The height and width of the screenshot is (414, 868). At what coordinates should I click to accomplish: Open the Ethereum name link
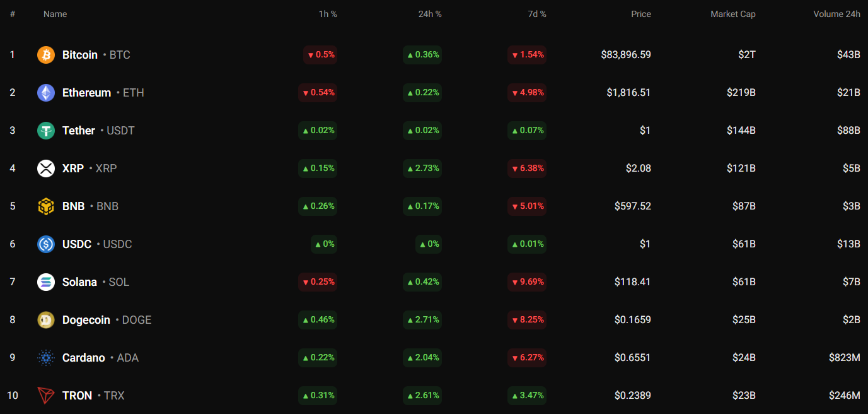[86, 93]
